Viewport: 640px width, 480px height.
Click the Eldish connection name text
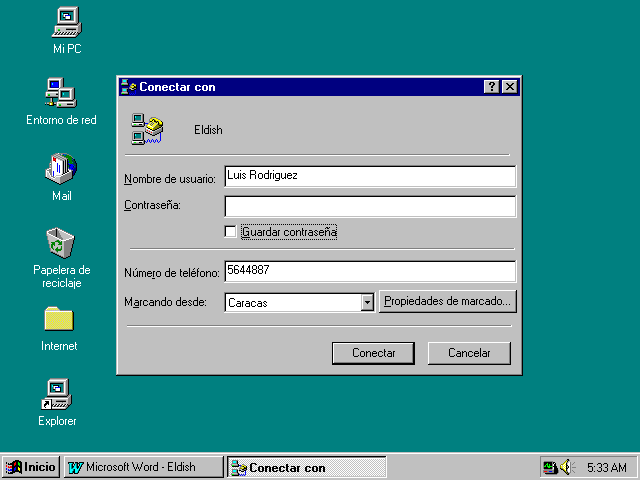pos(208,130)
